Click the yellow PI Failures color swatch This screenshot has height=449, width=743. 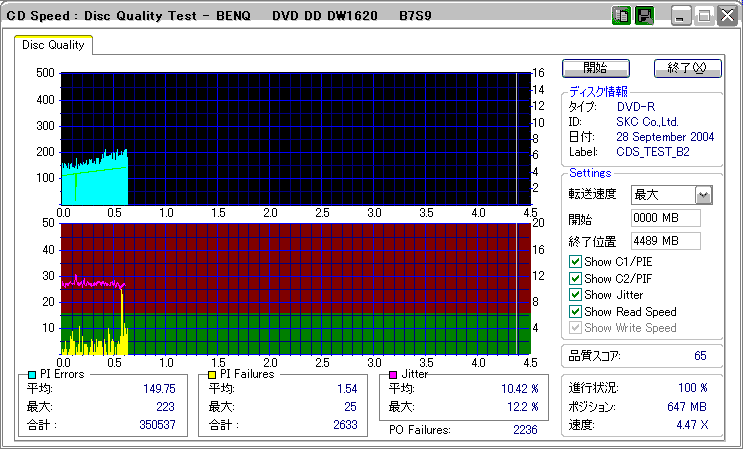click(212, 375)
